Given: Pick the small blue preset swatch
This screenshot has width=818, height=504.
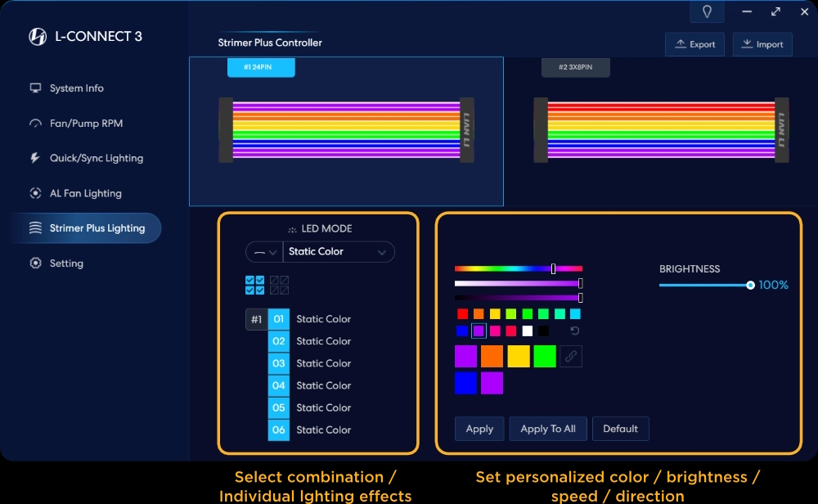Looking at the screenshot, I should [x=462, y=331].
